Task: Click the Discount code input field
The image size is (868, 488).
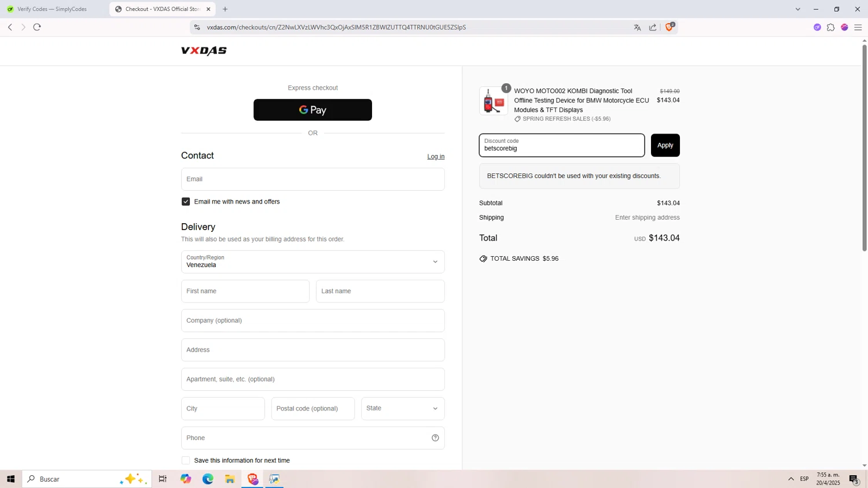Action: click(561, 145)
